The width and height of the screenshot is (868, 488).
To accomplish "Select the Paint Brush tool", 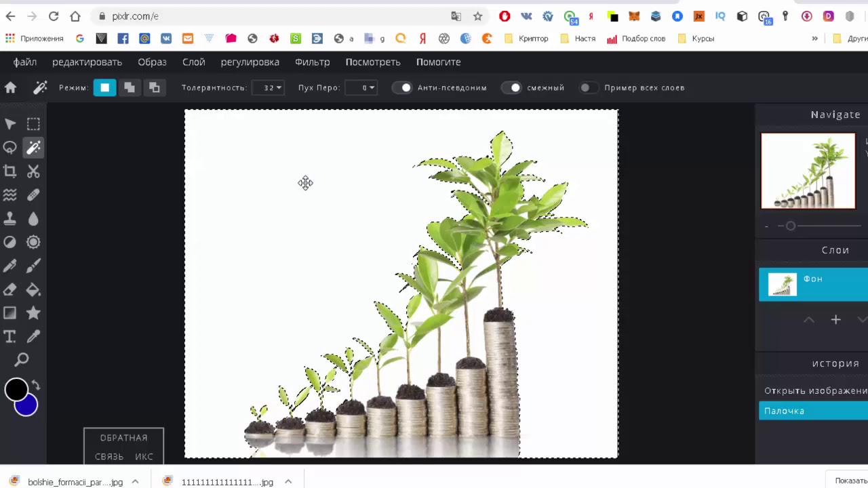I will [x=33, y=266].
